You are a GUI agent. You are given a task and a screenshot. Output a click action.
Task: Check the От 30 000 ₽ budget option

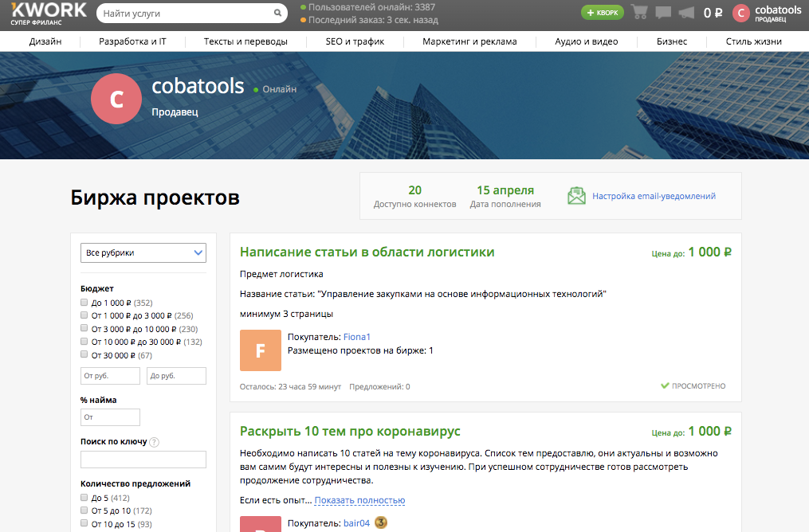coord(84,354)
